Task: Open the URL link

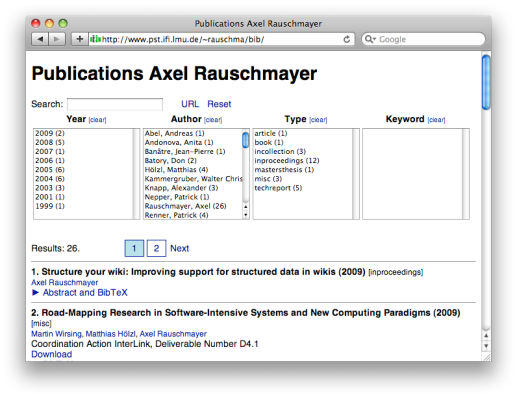Action: (190, 104)
